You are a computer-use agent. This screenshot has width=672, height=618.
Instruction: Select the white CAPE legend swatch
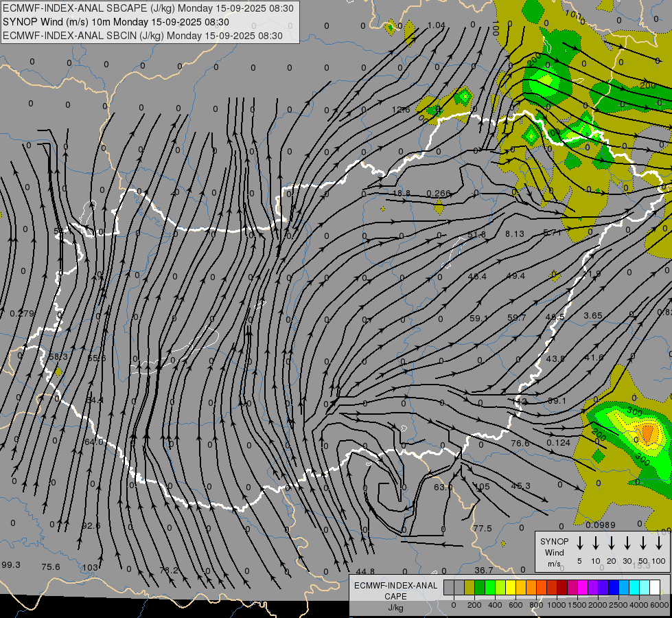pyautogui.click(x=654, y=588)
